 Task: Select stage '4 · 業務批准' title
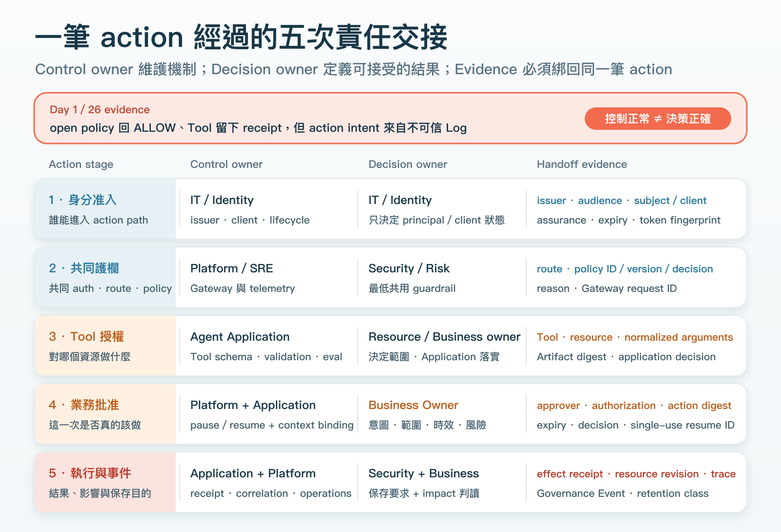(x=84, y=405)
